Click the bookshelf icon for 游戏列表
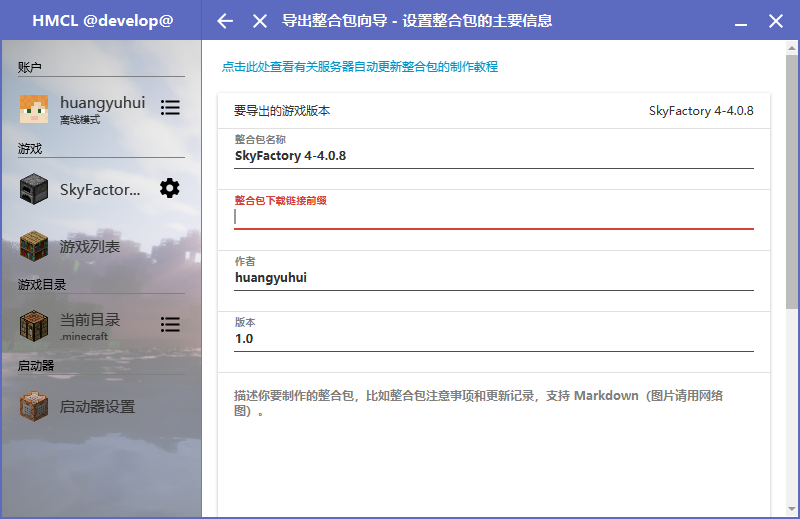800x519 pixels. [34, 246]
